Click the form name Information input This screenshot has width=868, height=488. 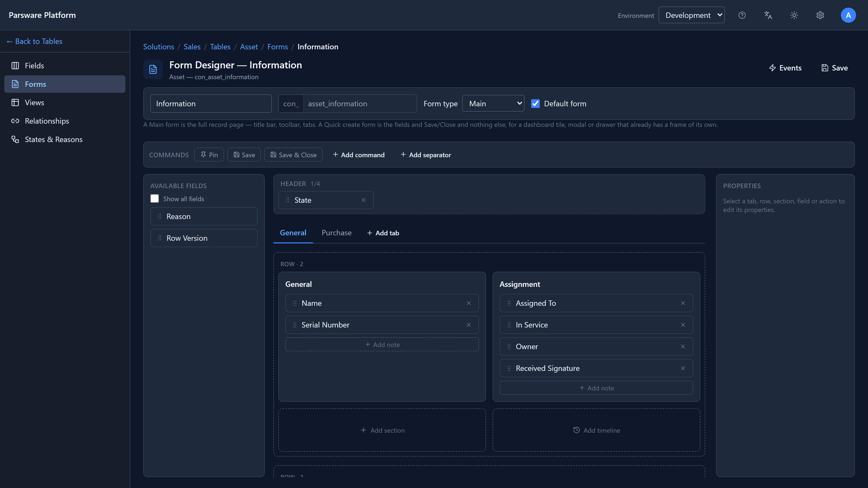(210, 103)
